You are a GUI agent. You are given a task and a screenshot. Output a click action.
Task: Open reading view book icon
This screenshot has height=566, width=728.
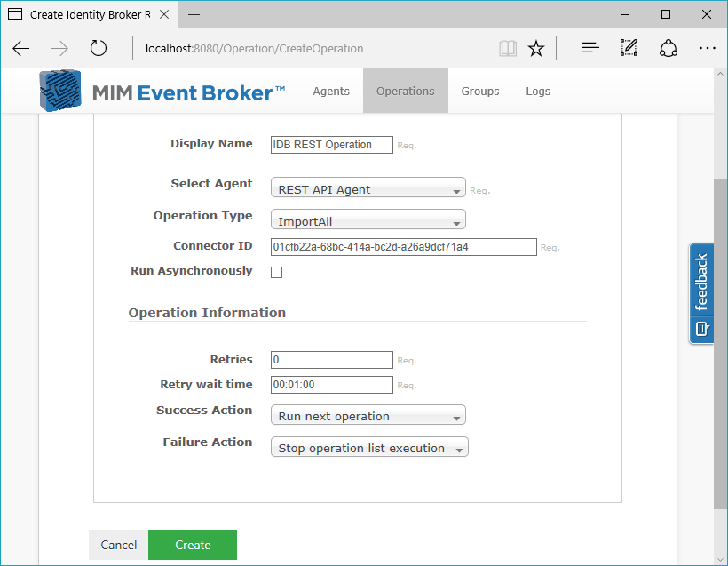pyautogui.click(x=508, y=48)
